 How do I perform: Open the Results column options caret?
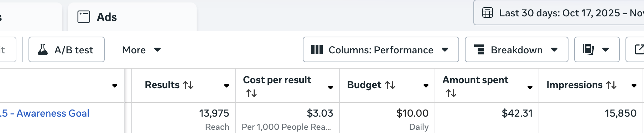tap(227, 86)
